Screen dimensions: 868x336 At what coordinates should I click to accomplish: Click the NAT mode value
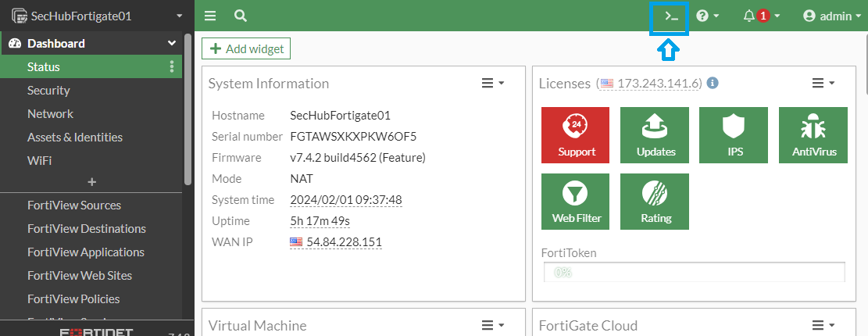coord(302,179)
